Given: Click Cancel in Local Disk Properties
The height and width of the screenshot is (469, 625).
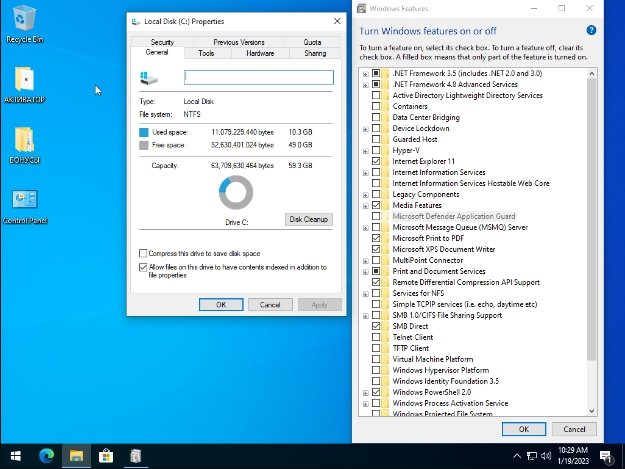Looking at the screenshot, I should 270,305.
